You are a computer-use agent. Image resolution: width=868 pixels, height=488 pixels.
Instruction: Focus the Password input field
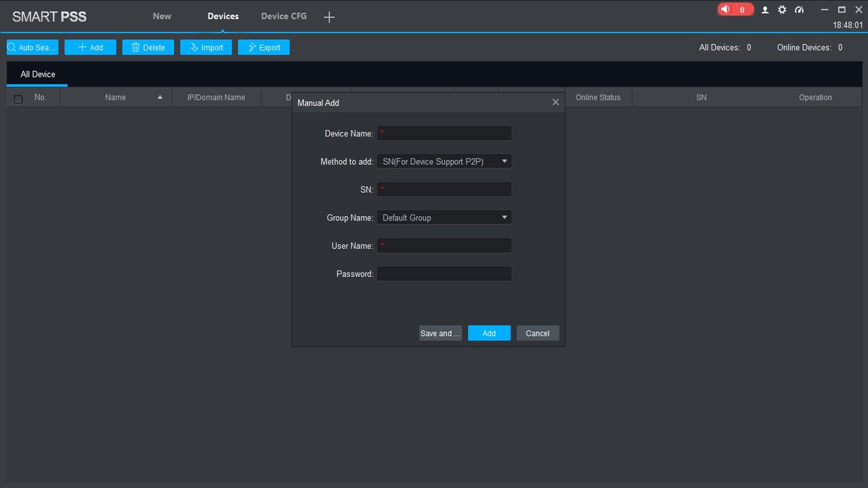[444, 274]
